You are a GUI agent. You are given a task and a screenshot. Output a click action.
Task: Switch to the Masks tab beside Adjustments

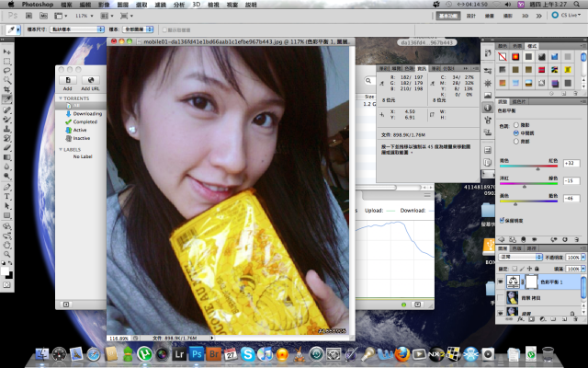pyautogui.click(x=519, y=102)
